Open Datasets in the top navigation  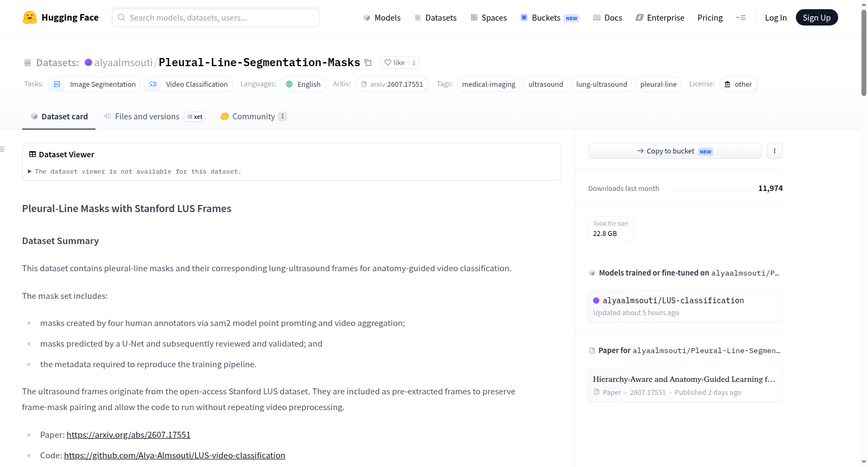tap(436, 17)
